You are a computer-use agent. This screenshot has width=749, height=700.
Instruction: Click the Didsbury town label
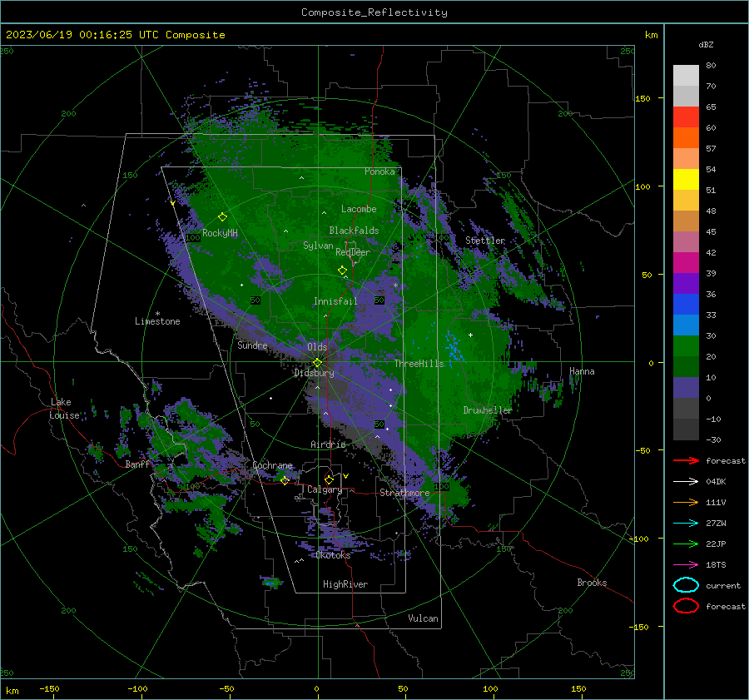click(314, 373)
